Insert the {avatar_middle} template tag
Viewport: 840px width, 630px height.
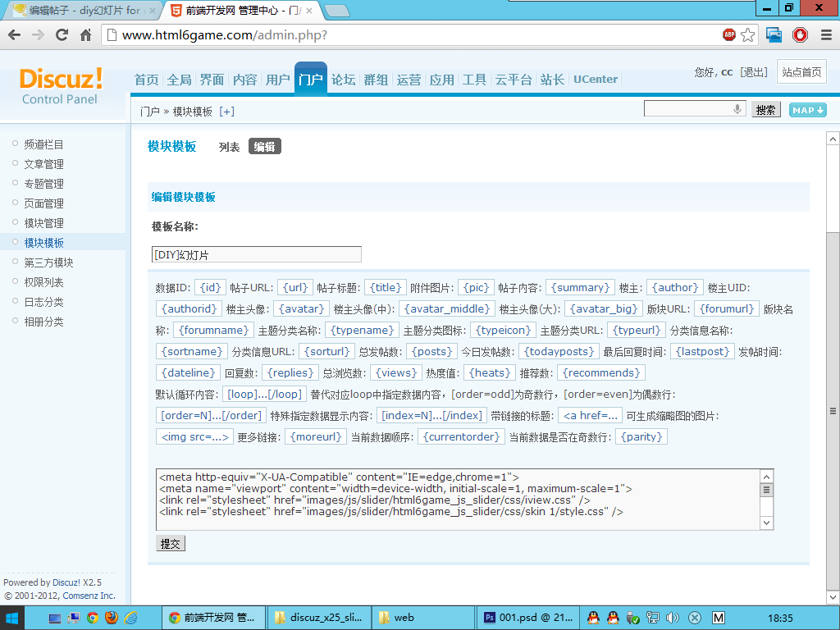coord(447,309)
